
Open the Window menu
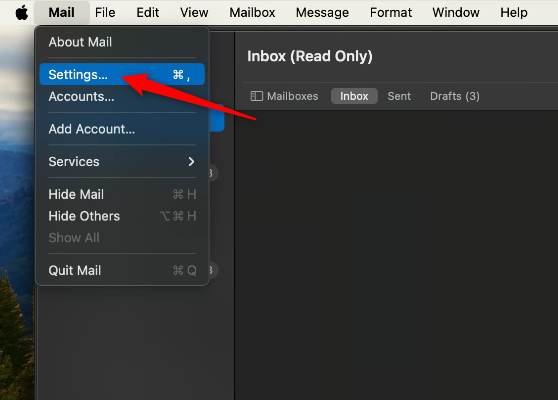pyautogui.click(x=456, y=13)
